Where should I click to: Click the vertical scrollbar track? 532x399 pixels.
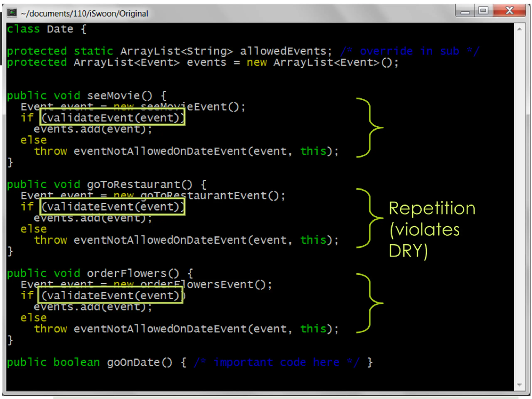pos(519,207)
